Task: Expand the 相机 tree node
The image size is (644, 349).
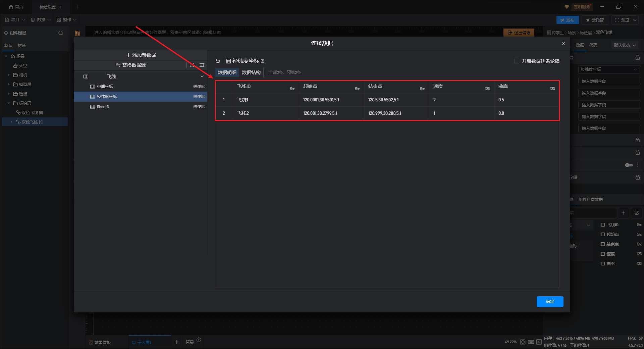Action: 9,75
